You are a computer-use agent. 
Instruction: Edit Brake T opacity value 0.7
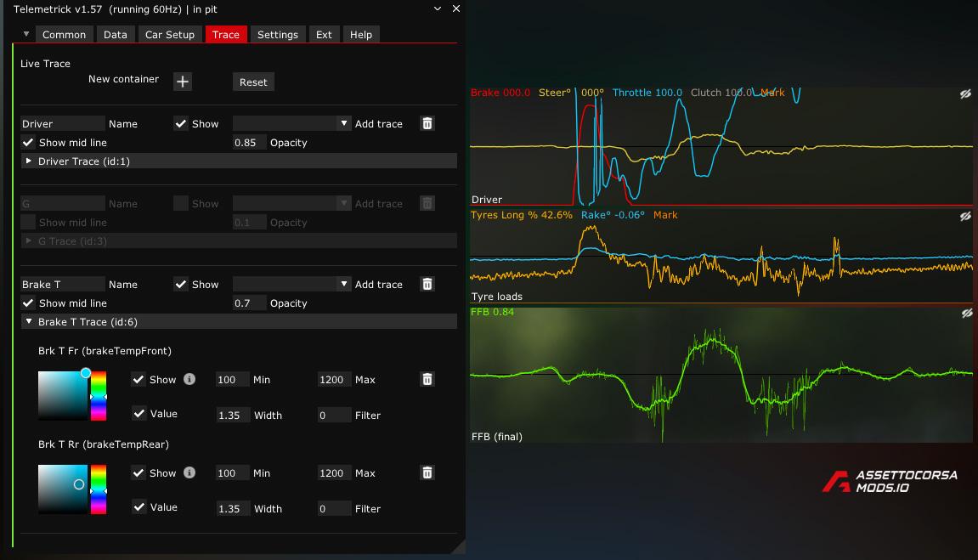click(x=250, y=303)
